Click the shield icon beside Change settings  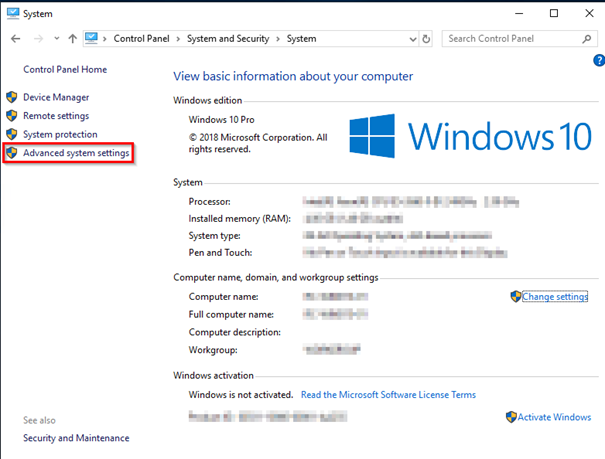point(516,297)
